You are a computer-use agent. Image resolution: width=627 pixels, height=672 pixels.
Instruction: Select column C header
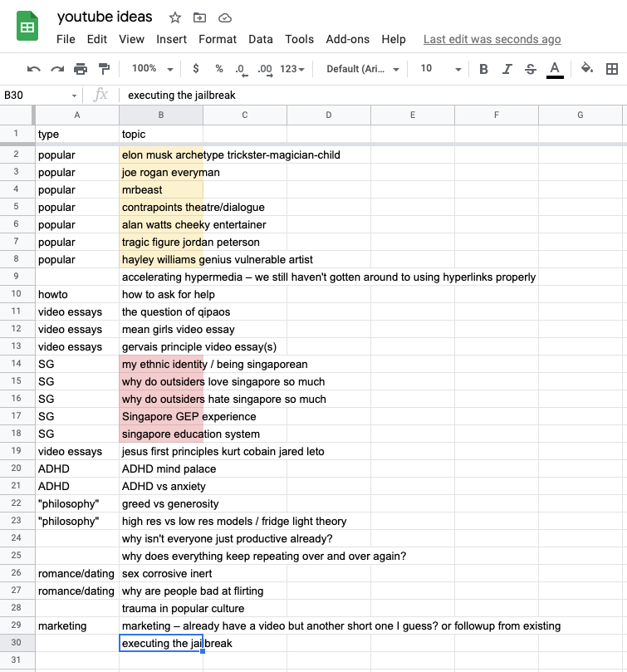pyautogui.click(x=245, y=115)
